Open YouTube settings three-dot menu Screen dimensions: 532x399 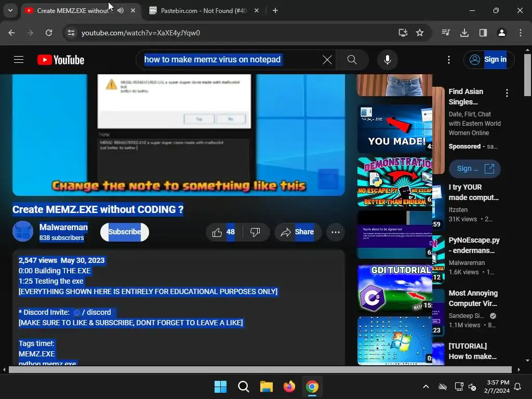coord(449,60)
